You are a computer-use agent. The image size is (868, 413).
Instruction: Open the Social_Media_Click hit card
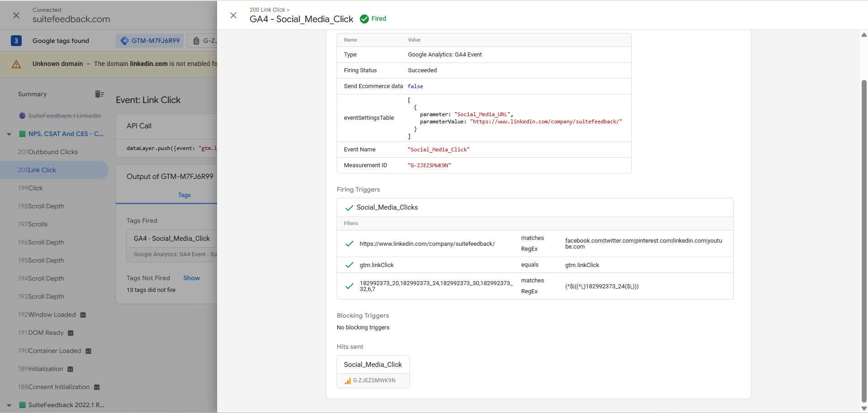pos(373,365)
